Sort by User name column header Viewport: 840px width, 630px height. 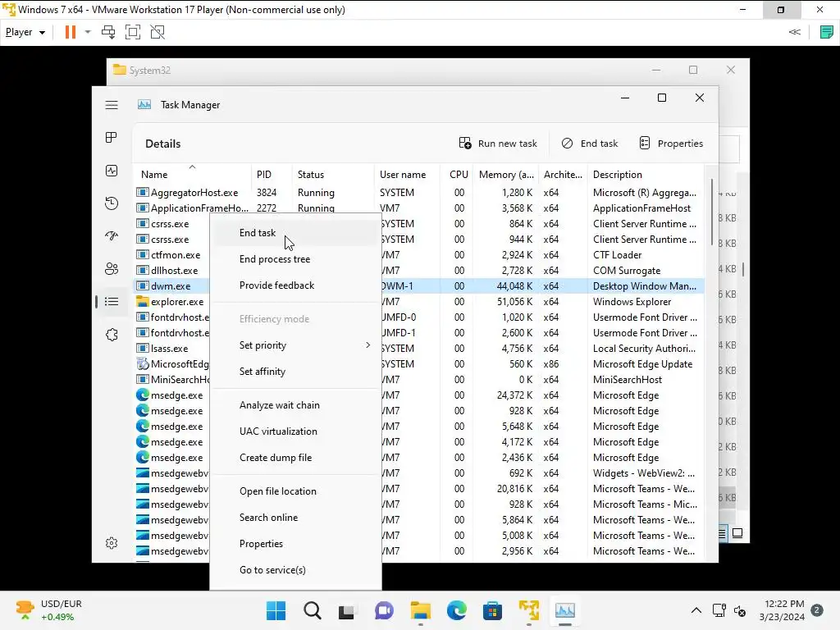(x=407, y=174)
